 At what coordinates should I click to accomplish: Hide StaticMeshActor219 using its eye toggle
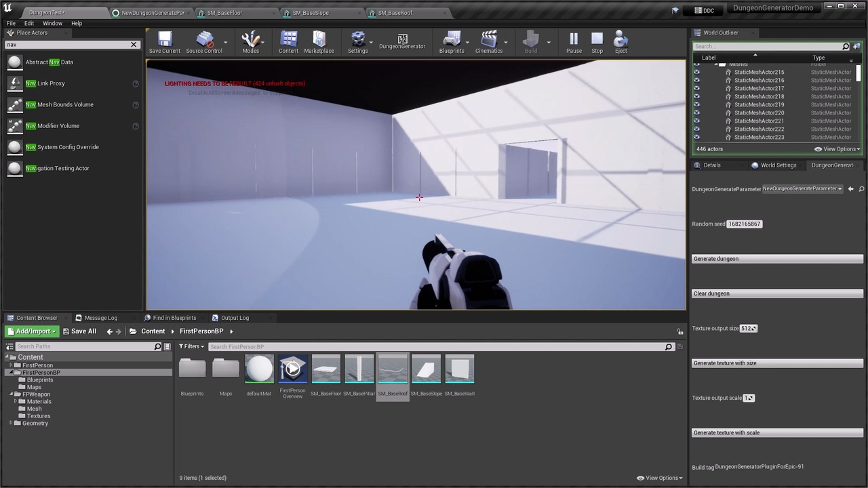coord(696,104)
